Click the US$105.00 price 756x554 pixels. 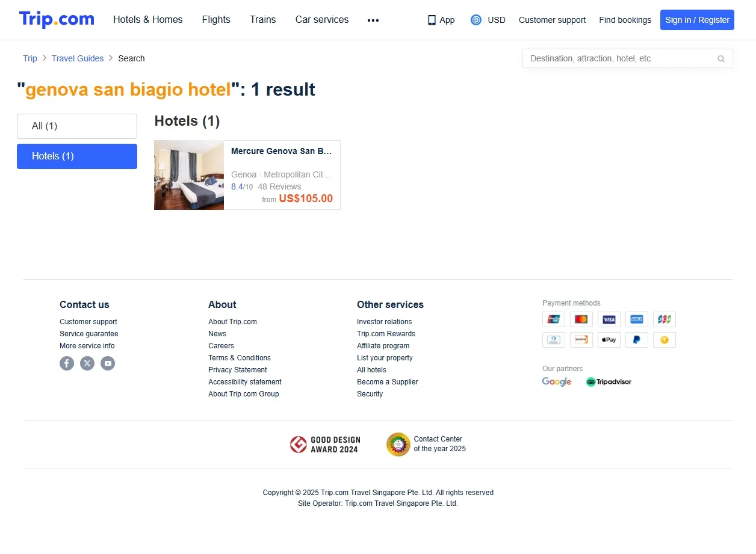pyautogui.click(x=306, y=199)
